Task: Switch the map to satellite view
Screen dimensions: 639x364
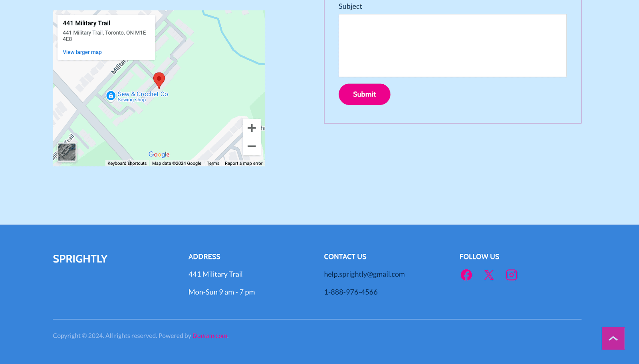Action: (x=67, y=152)
